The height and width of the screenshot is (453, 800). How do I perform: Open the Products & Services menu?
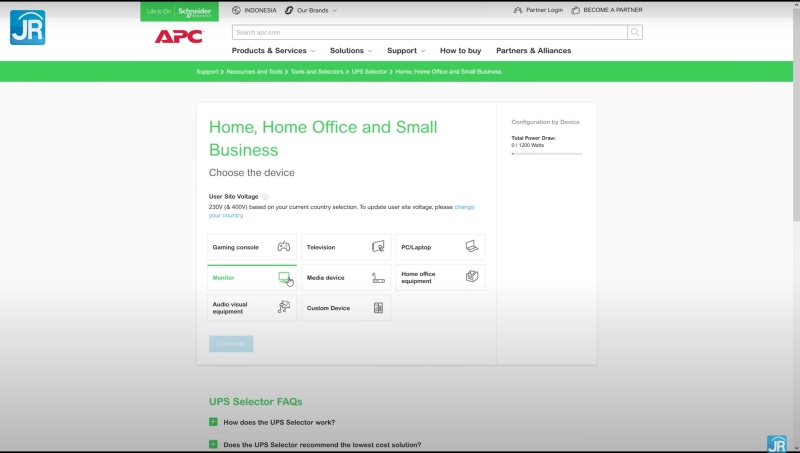click(x=273, y=51)
